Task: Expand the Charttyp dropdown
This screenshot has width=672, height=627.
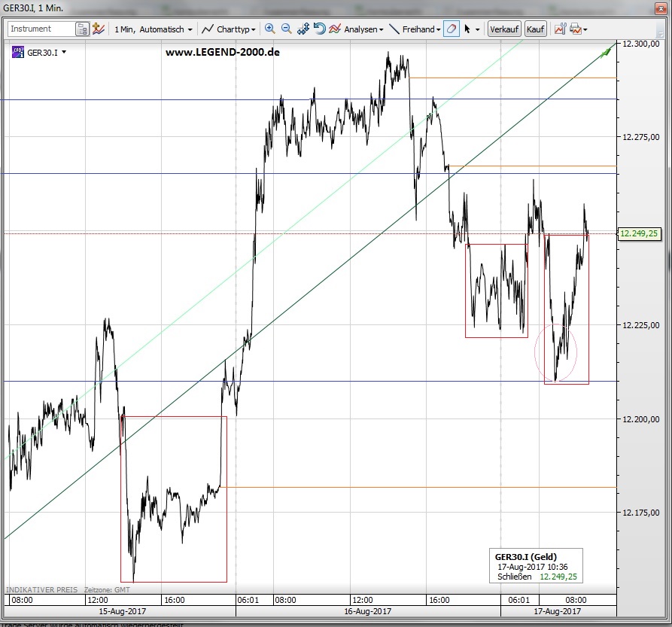Action: coord(229,29)
